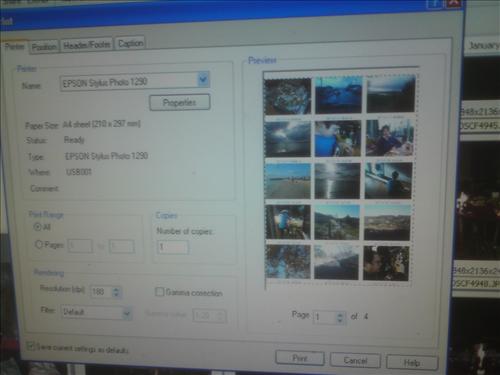The width and height of the screenshot is (500, 375).
Task: Toggle Save current settings as defaults
Action: [30, 346]
